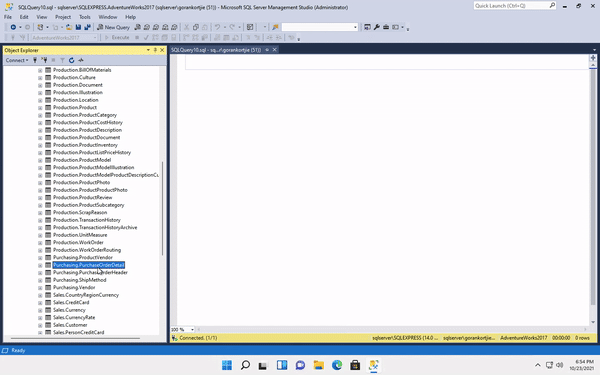This screenshot has width=600, height=375.
Task: Open the Project menu
Action: tap(63, 17)
